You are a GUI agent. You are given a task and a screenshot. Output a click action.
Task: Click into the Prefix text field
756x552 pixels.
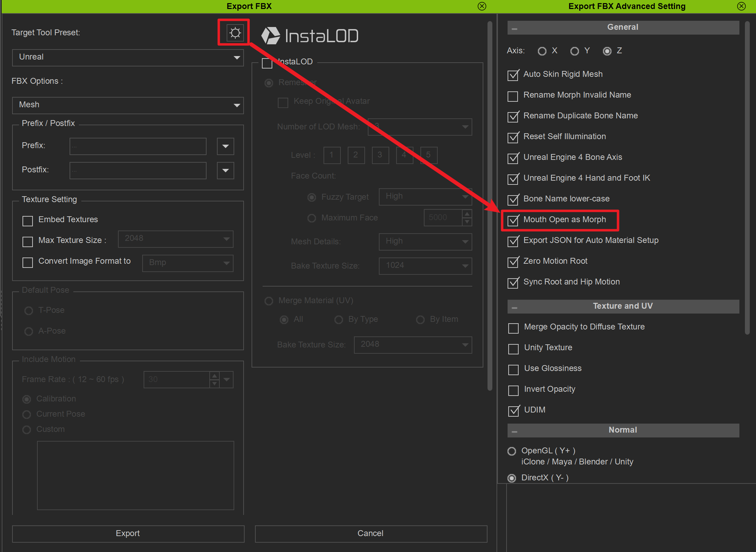click(138, 146)
